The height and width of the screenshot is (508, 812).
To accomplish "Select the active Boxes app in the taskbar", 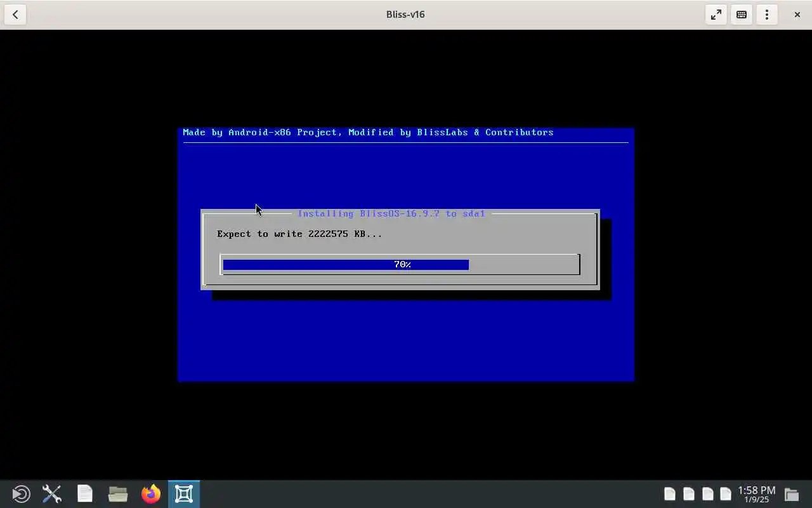I will (x=184, y=494).
